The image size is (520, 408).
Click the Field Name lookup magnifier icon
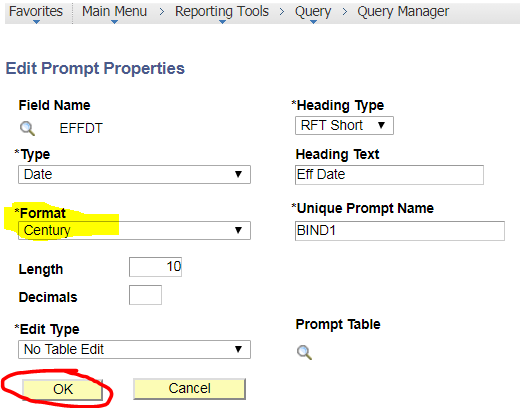(x=27, y=128)
